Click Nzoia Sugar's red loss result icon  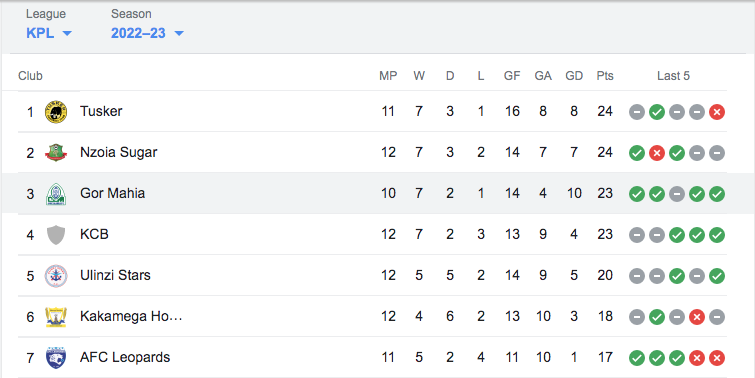pos(657,153)
